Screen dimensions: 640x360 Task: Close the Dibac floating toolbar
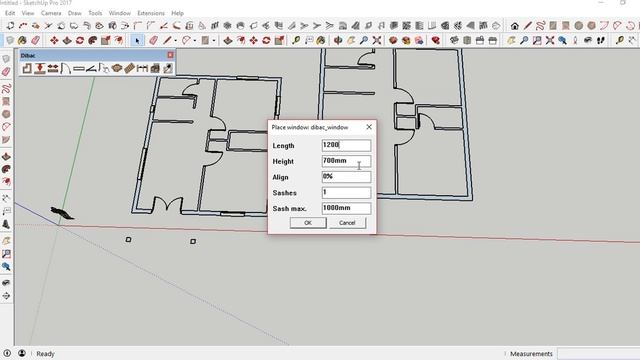170,55
